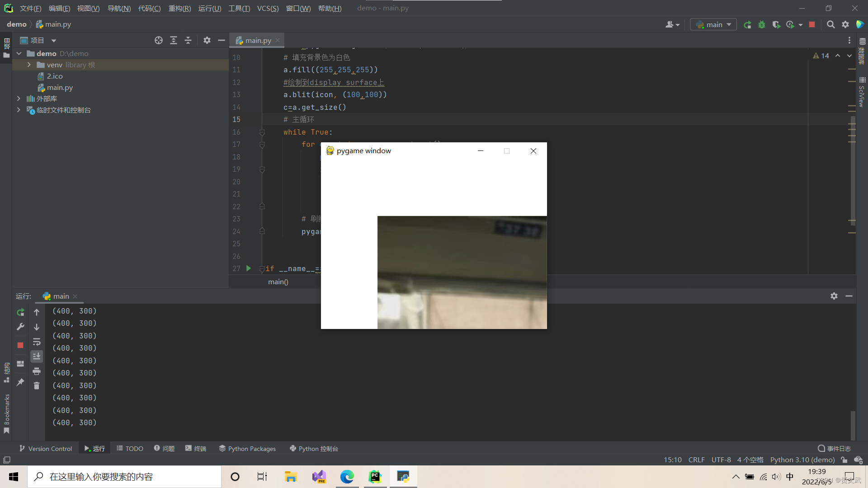Click the Python 控制台 tab
Image resolution: width=868 pixels, height=488 pixels.
pos(316,448)
